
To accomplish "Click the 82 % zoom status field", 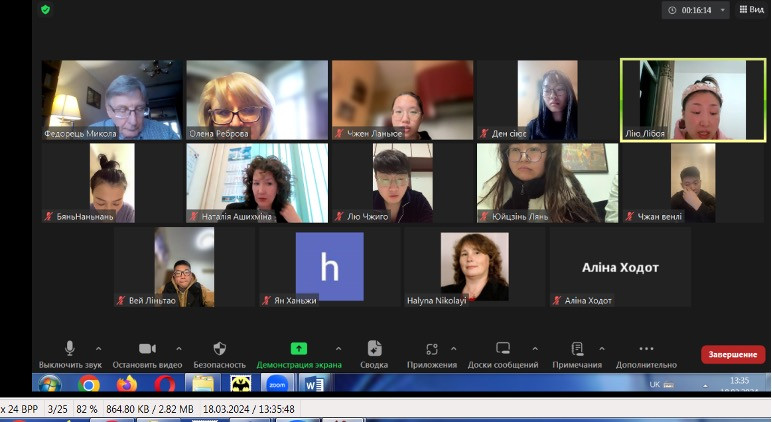I will (x=87, y=409).
